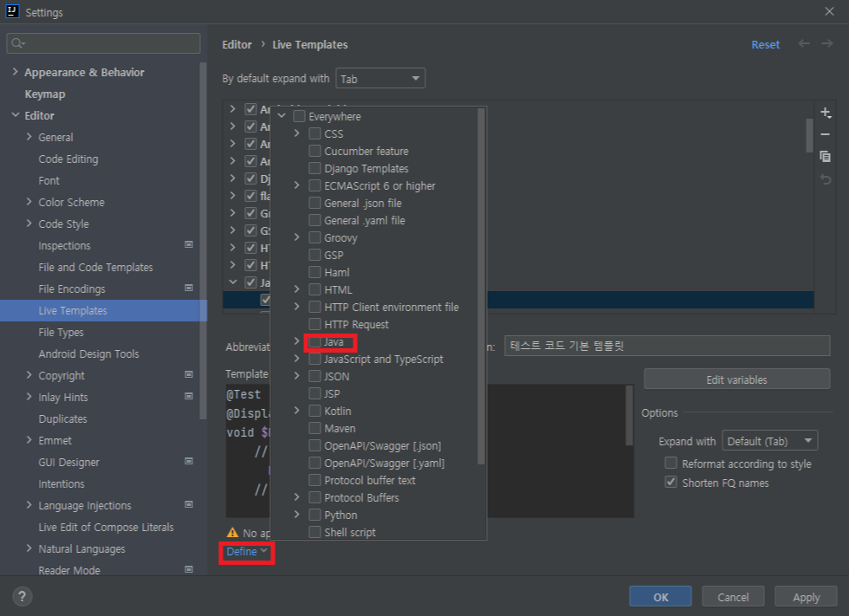Click the settings search field
Screen dimensions: 849x616
tap(103, 43)
